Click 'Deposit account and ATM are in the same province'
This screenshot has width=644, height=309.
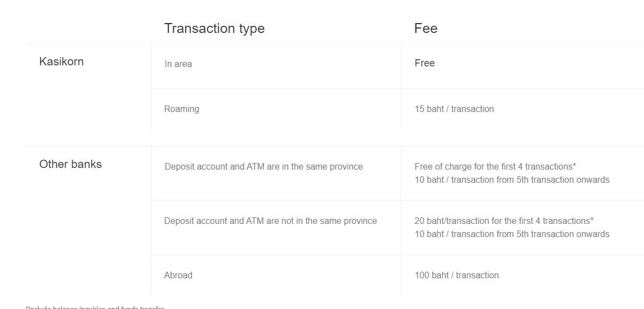[x=264, y=167]
